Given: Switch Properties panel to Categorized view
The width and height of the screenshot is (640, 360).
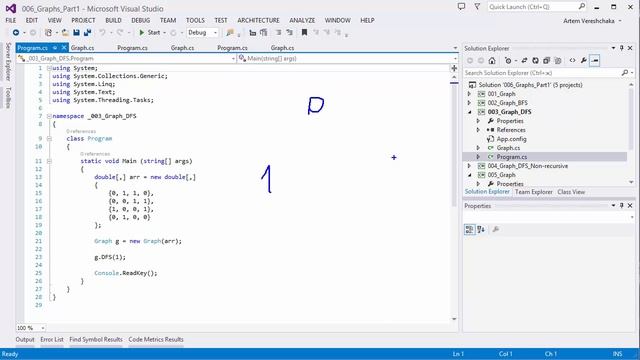Looking at the screenshot, I should [469, 229].
